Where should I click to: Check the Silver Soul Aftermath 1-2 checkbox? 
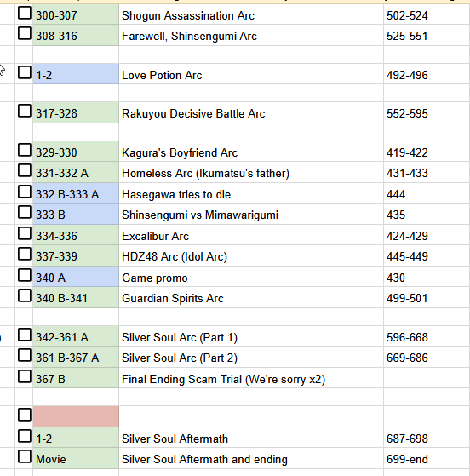click(x=25, y=436)
